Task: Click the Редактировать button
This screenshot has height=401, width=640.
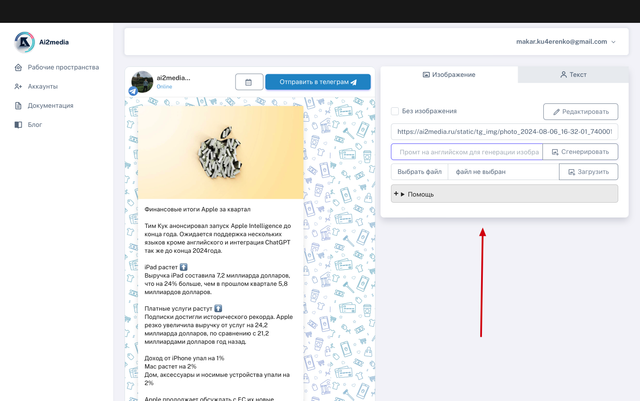Action: (580, 111)
